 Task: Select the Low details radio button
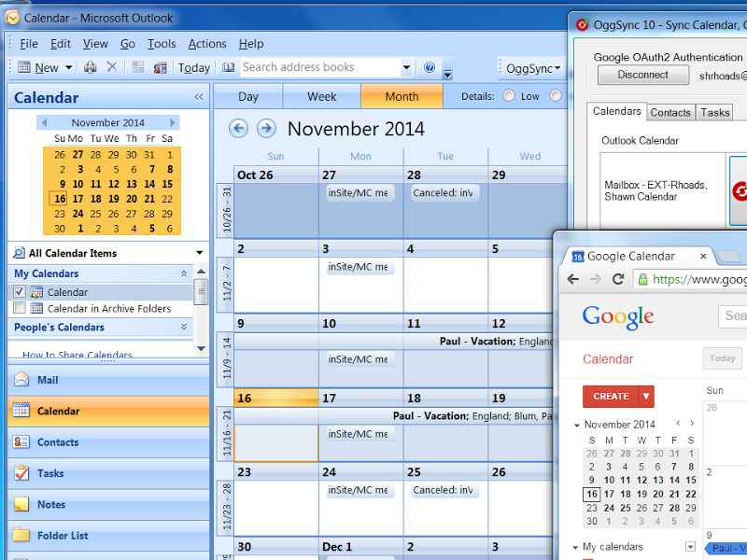(x=509, y=96)
